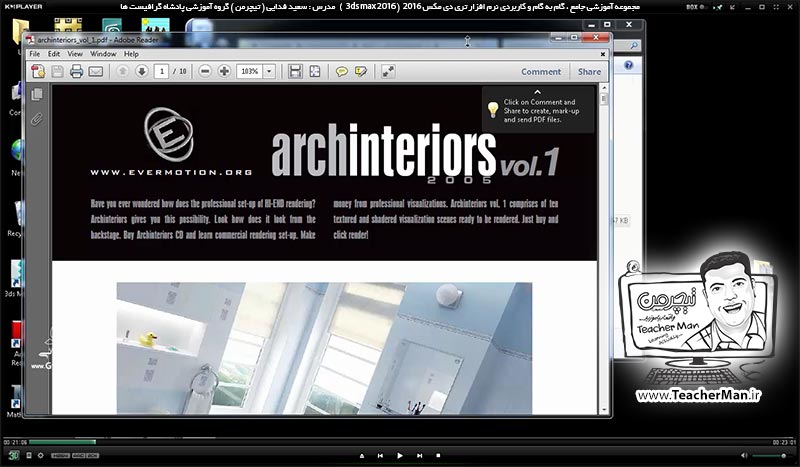
Task: Toggle the pin-on-top icon in KMPlayer title bar
Action: pos(719,7)
